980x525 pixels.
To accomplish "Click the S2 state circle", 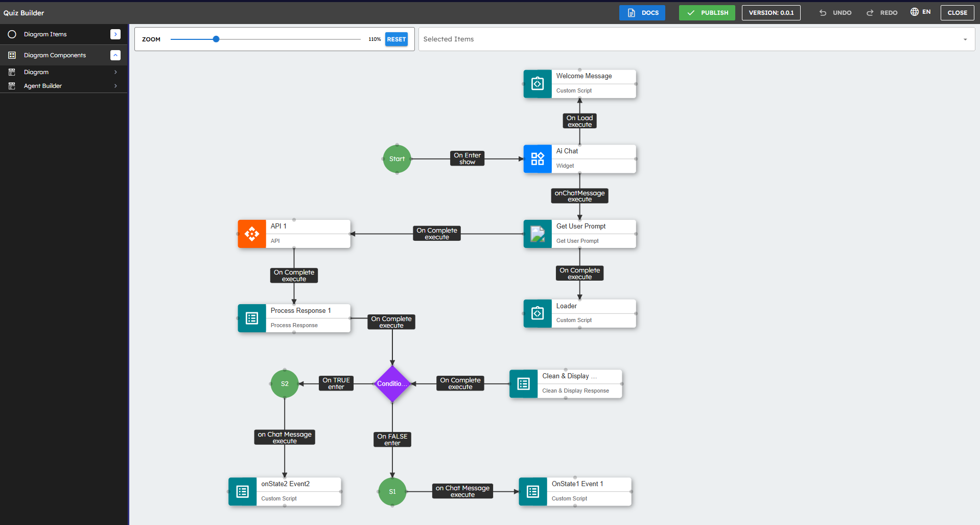I will pyautogui.click(x=285, y=384).
